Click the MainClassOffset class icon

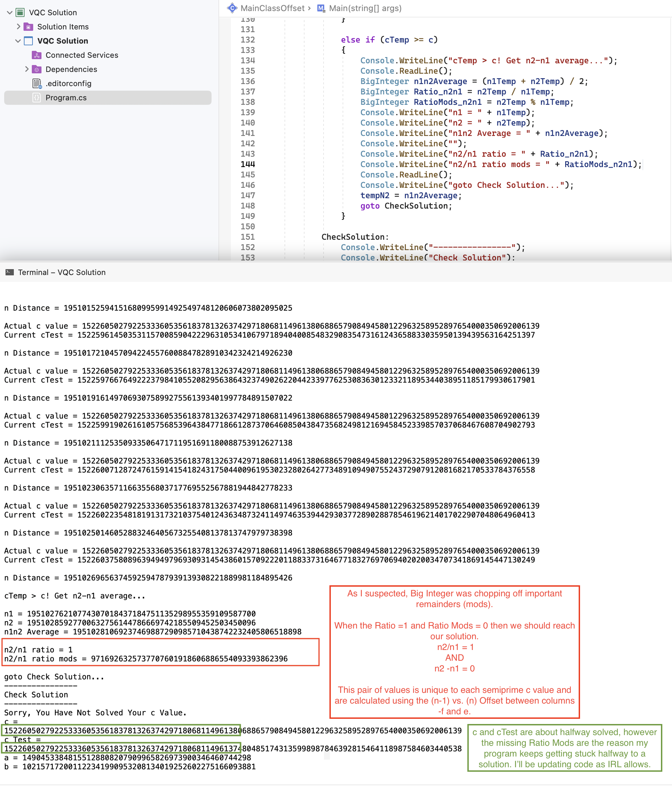pos(232,8)
